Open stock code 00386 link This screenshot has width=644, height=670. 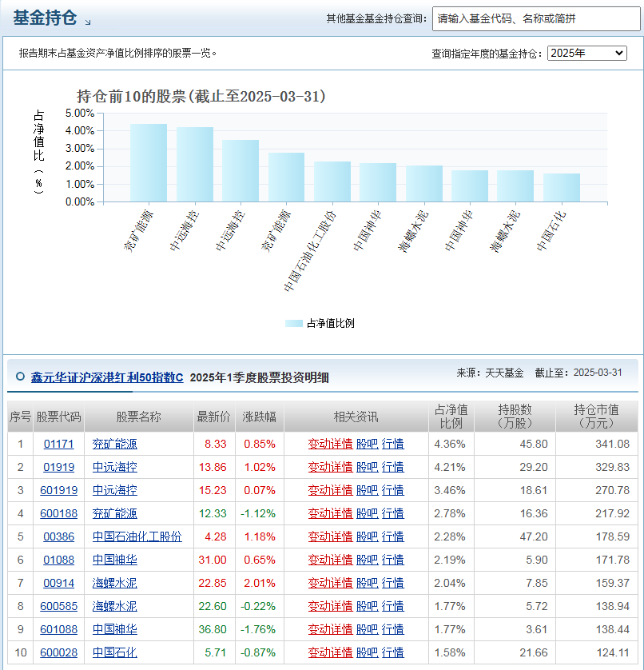click(x=59, y=536)
